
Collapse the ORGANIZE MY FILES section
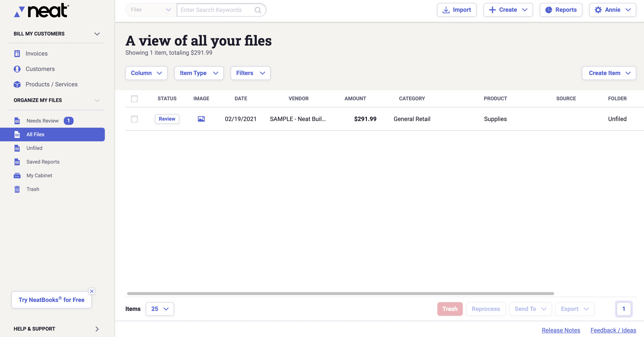click(97, 100)
